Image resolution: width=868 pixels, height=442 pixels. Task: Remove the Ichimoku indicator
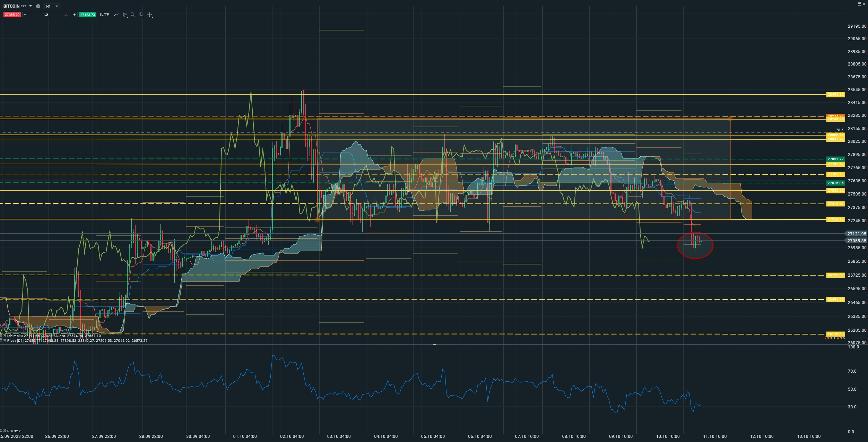point(5,336)
